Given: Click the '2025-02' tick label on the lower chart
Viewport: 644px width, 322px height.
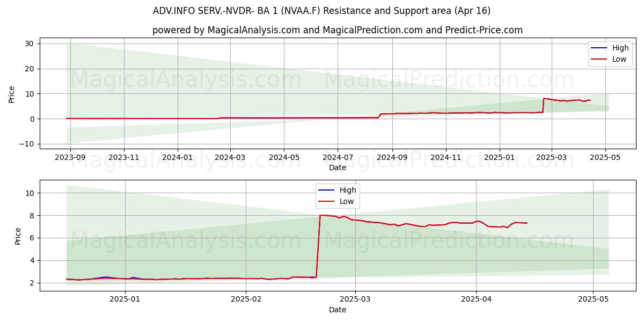Looking at the screenshot, I should pyautogui.click(x=246, y=299).
